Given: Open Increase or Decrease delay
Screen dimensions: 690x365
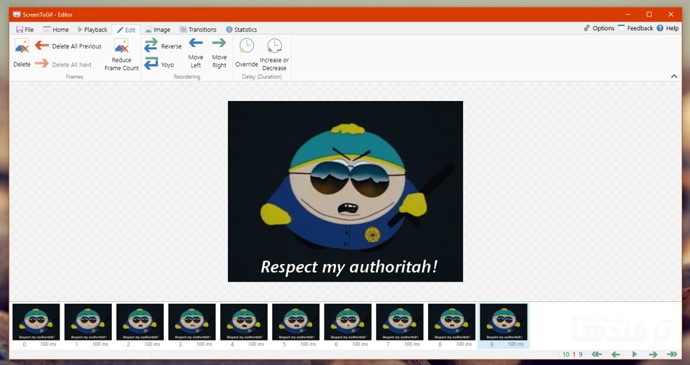Looking at the screenshot, I should [x=274, y=55].
